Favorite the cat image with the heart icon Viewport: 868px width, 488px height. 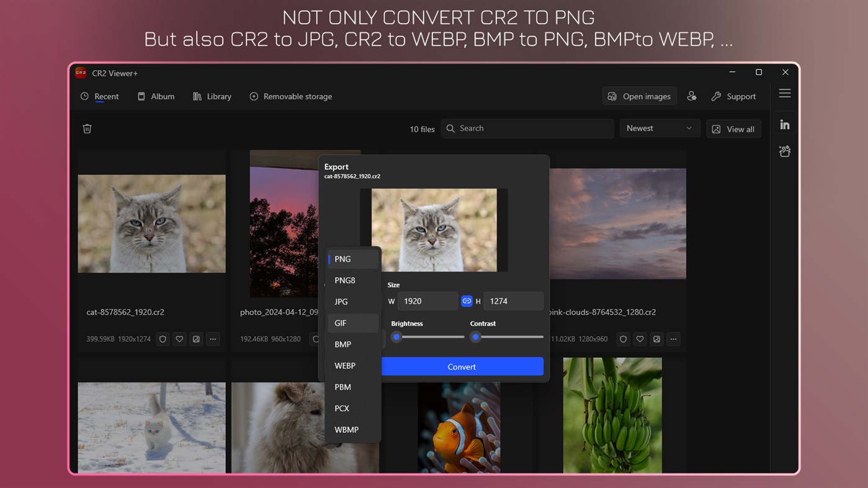pyautogui.click(x=179, y=339)
